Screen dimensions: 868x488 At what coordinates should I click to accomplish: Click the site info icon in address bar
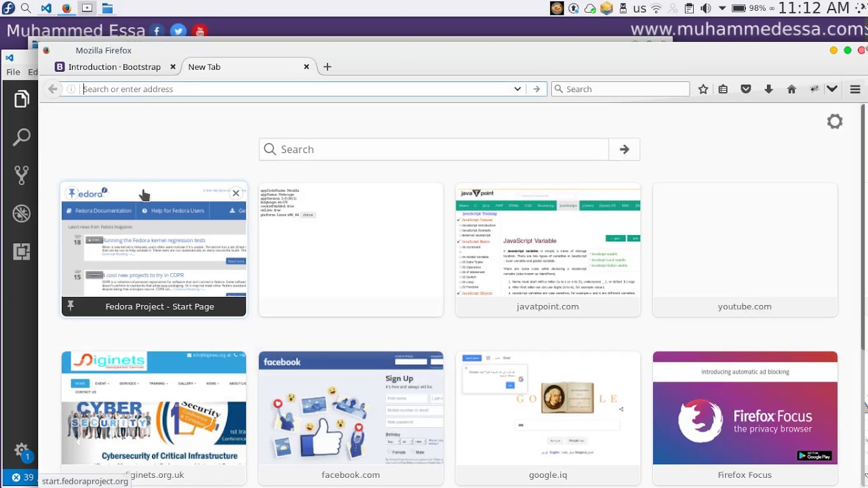pos(71,89)
